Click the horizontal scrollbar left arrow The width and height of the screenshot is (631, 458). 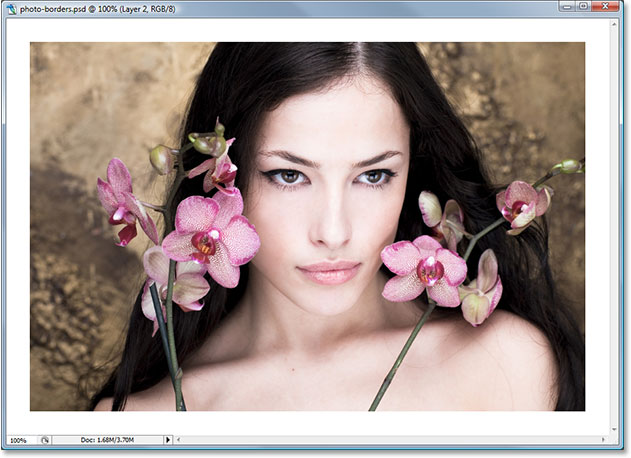179,440
